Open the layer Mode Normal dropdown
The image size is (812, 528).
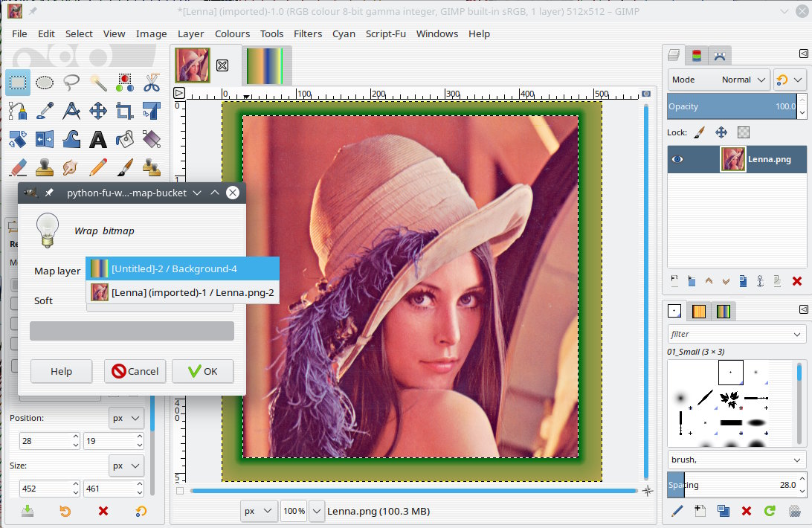719,80
